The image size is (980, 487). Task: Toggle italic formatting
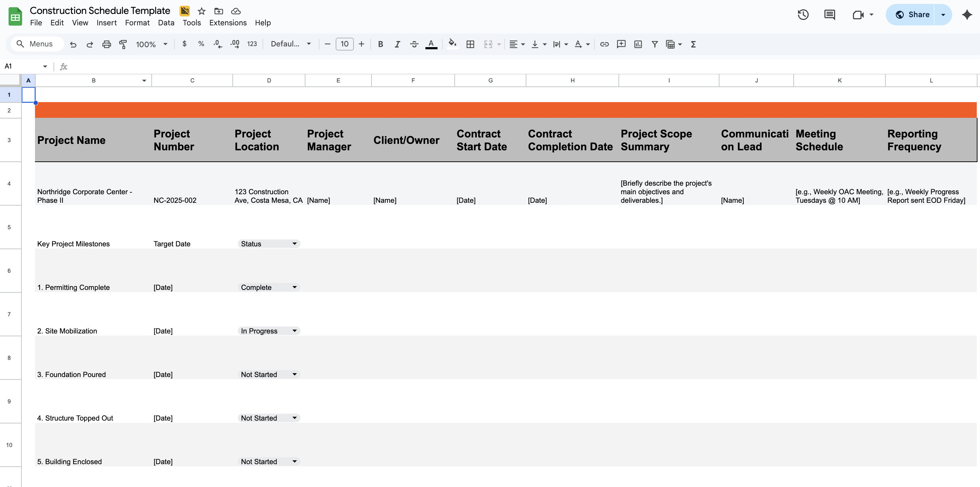397,44
